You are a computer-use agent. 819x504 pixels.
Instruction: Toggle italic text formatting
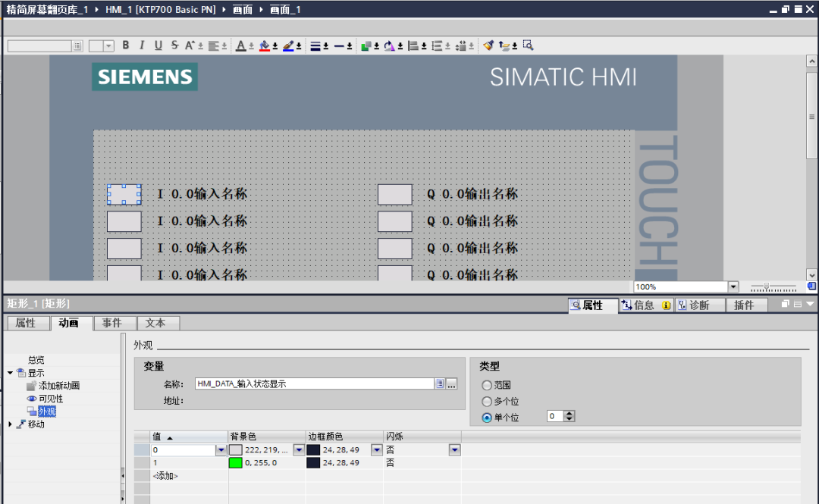coord(142,45)
